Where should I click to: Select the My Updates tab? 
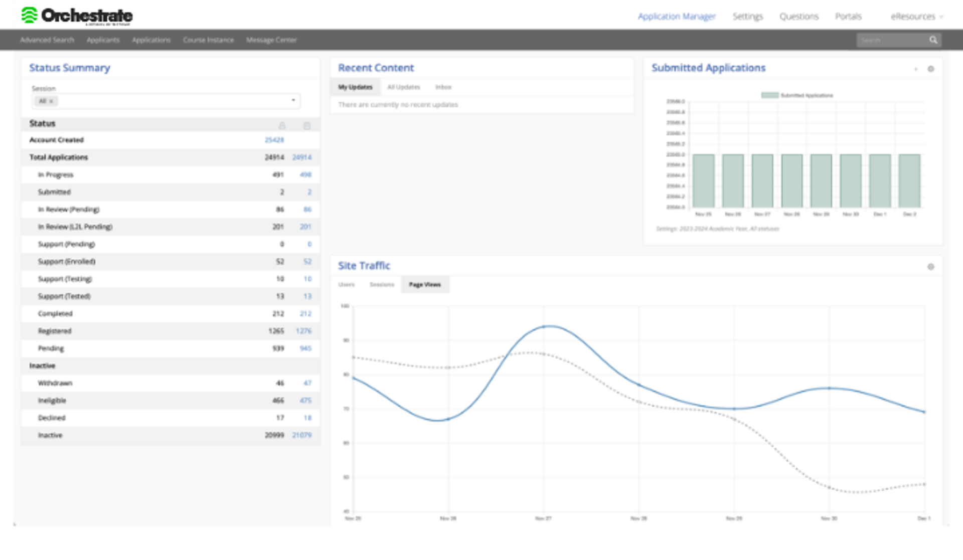tap(355, 87)
